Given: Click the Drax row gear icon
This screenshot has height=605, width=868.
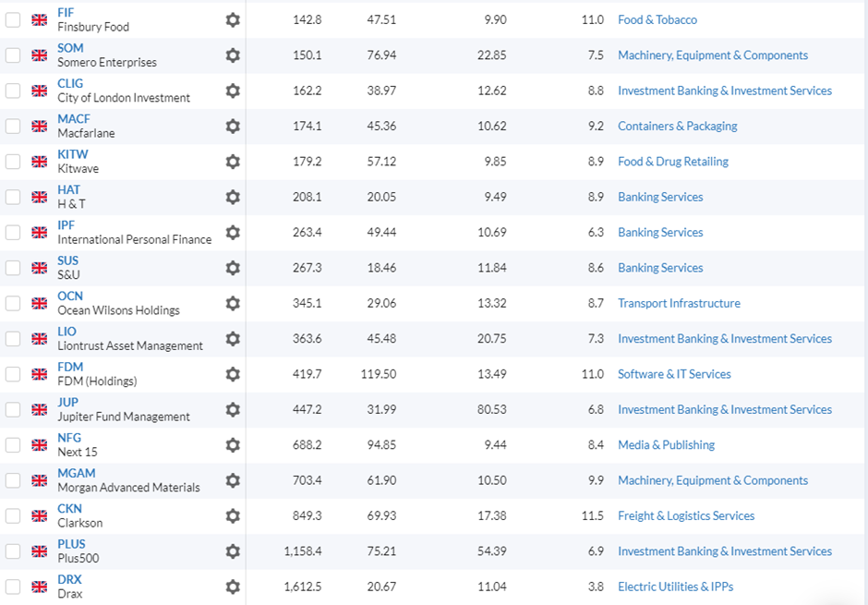Looking at the screenshot, I should (233, 587).
